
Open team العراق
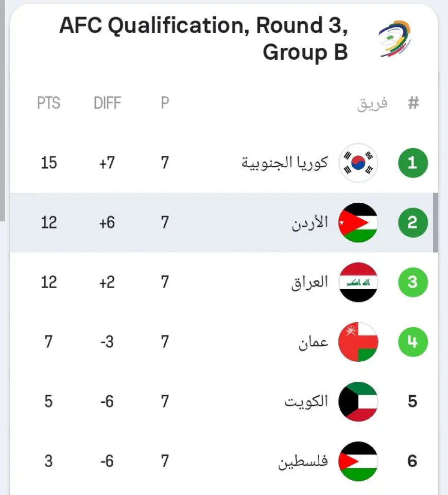[x=309, y=282]
